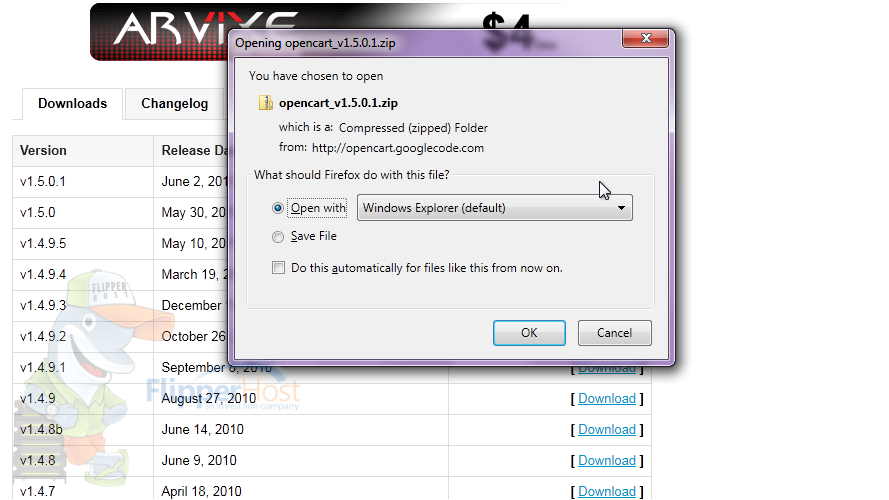Click the Arvixe banner logo
This screenshot has width=889, height=500.
coord(162,31)
